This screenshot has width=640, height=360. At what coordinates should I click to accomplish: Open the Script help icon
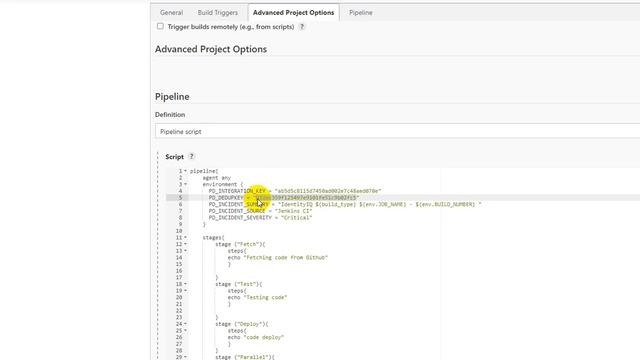[x=191, y=156]
